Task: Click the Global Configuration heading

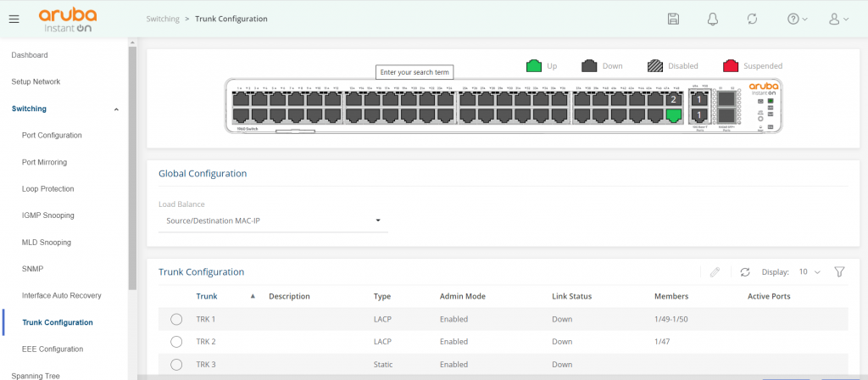Action: (203, 173)
